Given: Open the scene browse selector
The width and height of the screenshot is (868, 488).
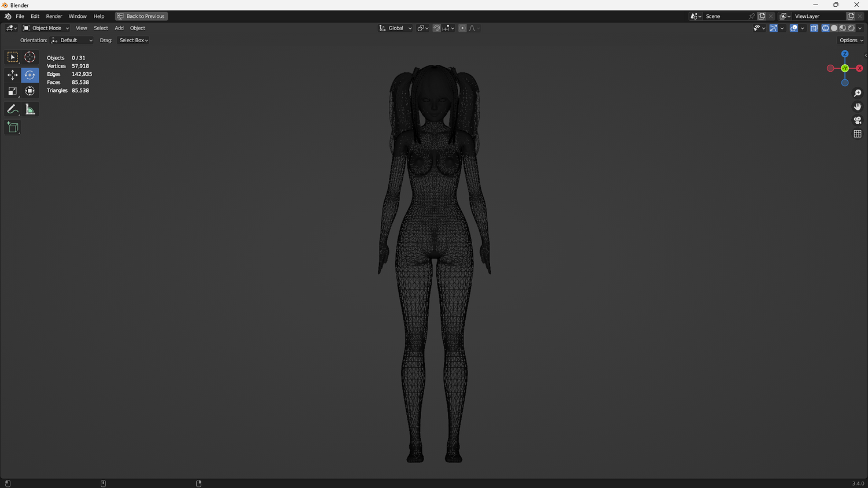Looking at the screenshot, I should [x=696, y=16].
